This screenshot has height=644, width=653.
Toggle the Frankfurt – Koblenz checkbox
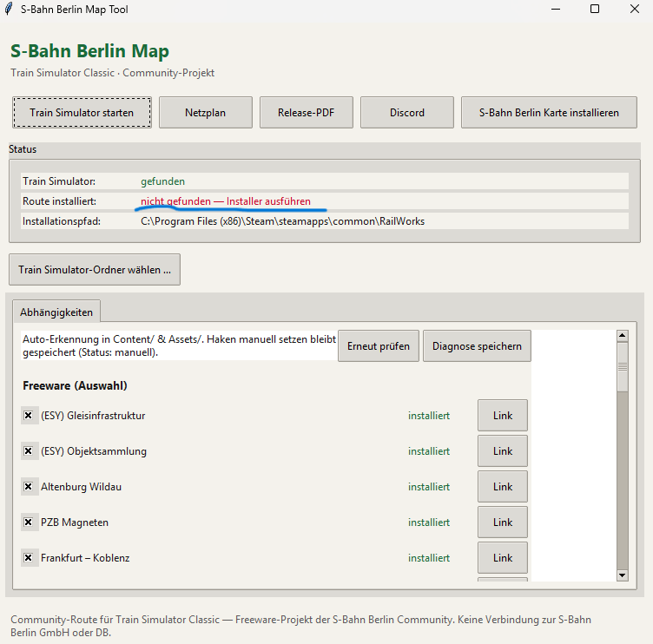(29, 558)
